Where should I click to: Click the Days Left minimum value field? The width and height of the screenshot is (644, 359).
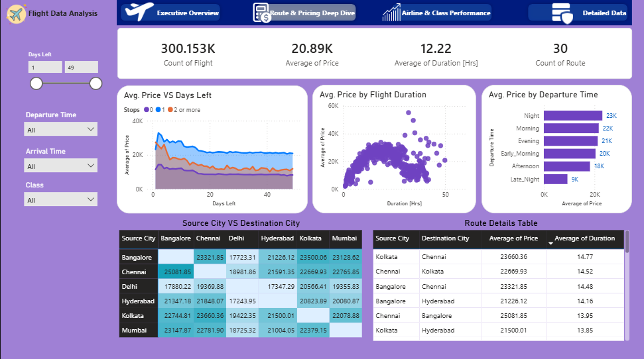click(45, 68)
